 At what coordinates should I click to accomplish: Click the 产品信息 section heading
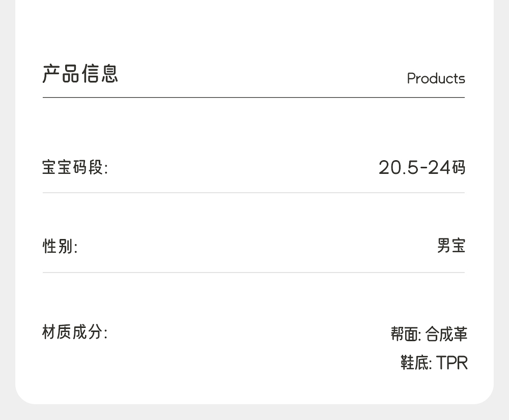[x=80, y=74]
